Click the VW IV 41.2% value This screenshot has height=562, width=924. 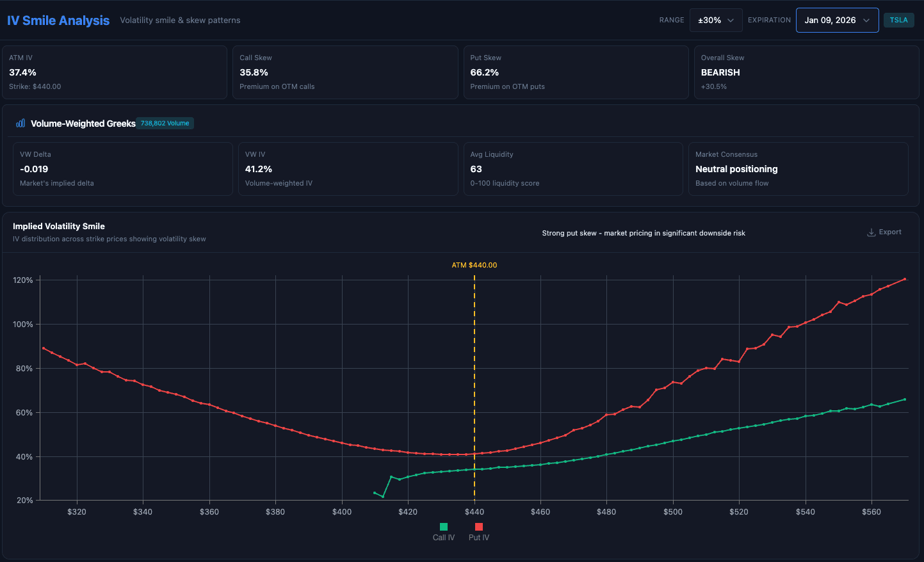point(259,169)
